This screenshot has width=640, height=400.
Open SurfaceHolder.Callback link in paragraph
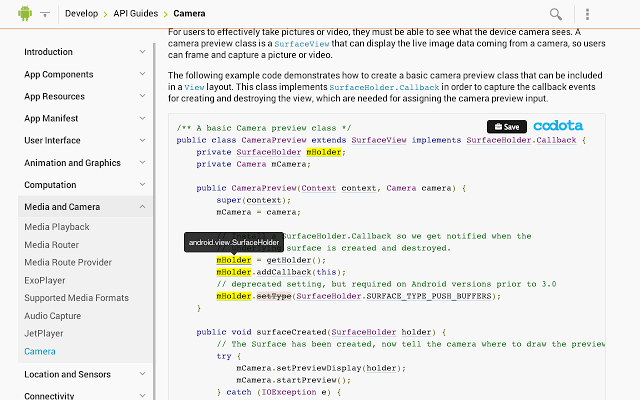pyautogui.click(x=384, y=87)
